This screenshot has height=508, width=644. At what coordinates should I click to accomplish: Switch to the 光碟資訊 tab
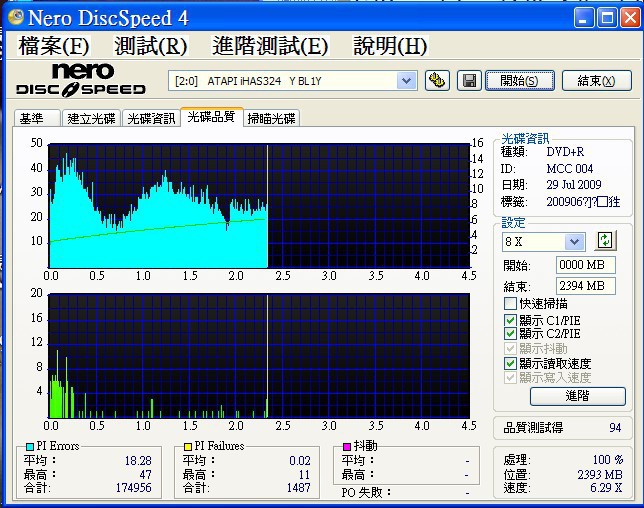pos(151,119)
